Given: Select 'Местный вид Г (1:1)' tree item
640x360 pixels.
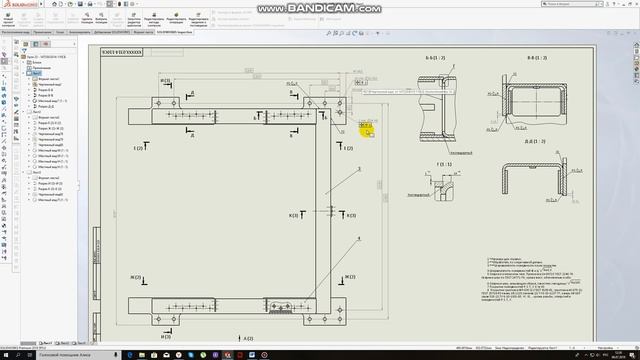Looking at the screenshot, I should point(53,101).
